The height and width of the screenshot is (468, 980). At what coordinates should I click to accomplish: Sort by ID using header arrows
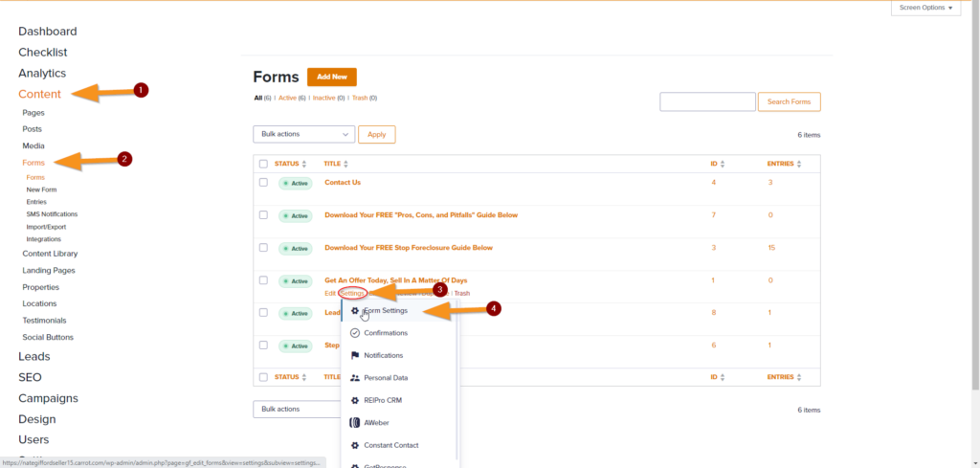pyautogui.click(x=723, y=164)
